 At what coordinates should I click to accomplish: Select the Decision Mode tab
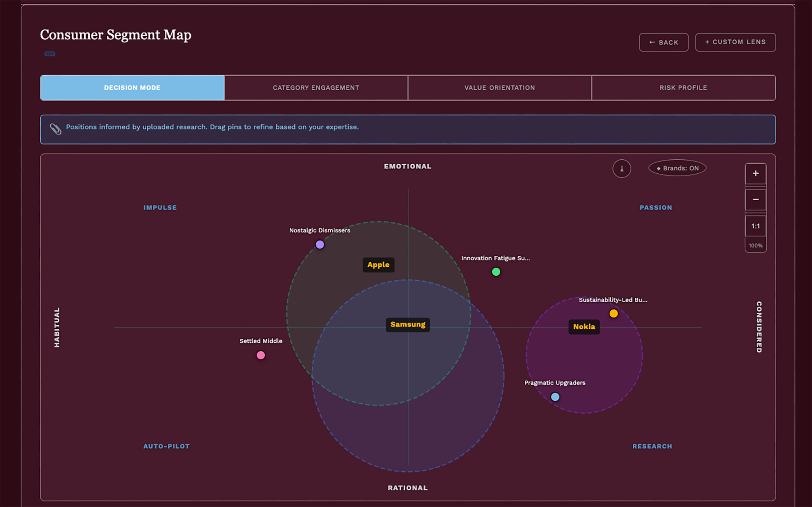[x=132, y=88]
